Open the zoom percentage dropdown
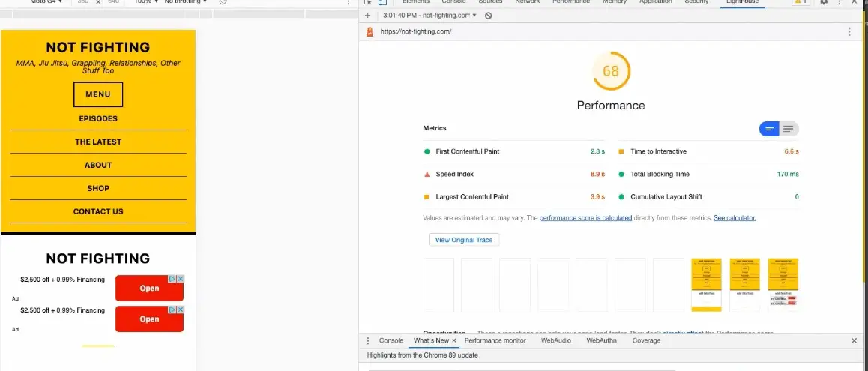This screenshot has width=868, height=371. pyautogui.click(x=147, y=2)
